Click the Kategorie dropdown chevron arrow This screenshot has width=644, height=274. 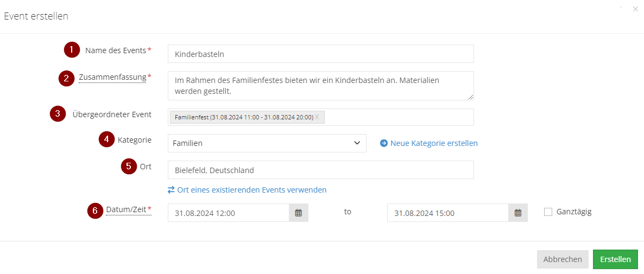tap(357, 143)
